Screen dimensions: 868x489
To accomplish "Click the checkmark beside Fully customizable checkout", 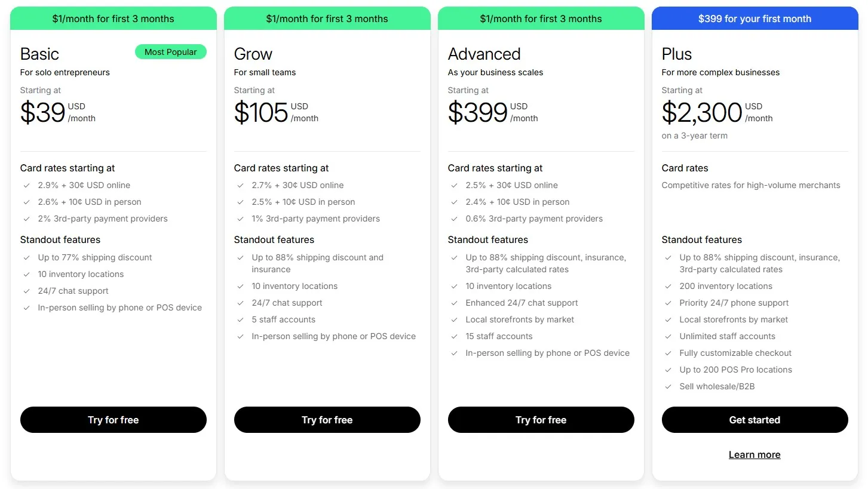I will [668, 353].
